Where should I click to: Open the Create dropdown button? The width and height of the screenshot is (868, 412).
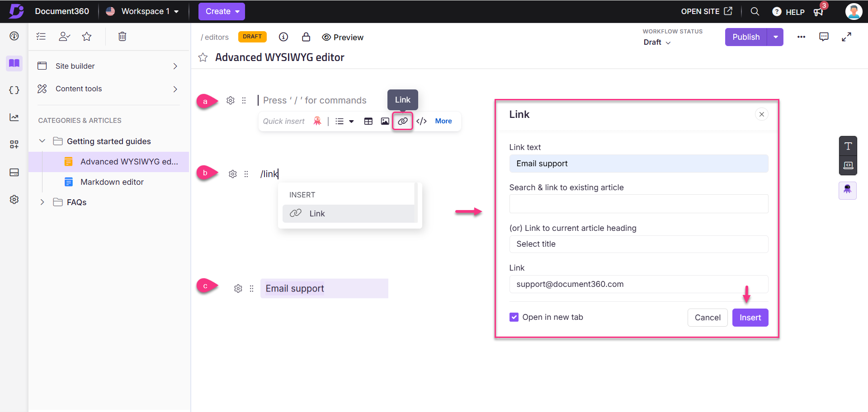[x=222, y=11]
